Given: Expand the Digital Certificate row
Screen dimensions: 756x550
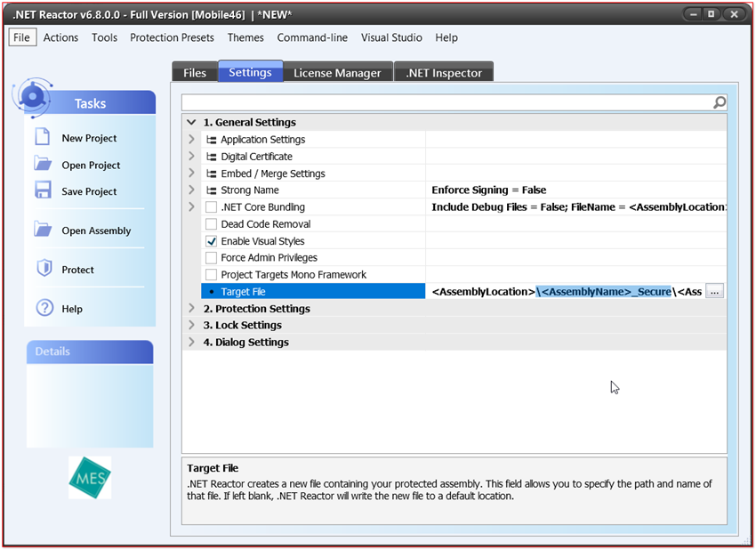Looking at the screenshot, I should [191, 156].
